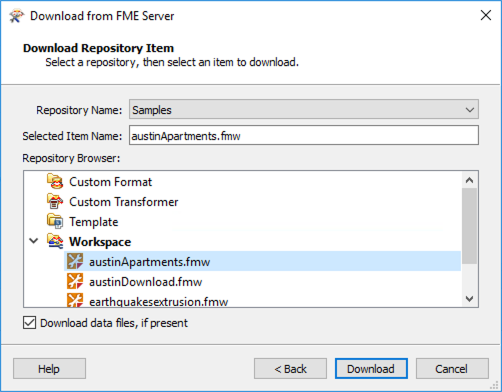The width and height of the screenshot is (502, 392).
Task: Close the Download from FME Server dialog
Action: click(x=486, y=15)
